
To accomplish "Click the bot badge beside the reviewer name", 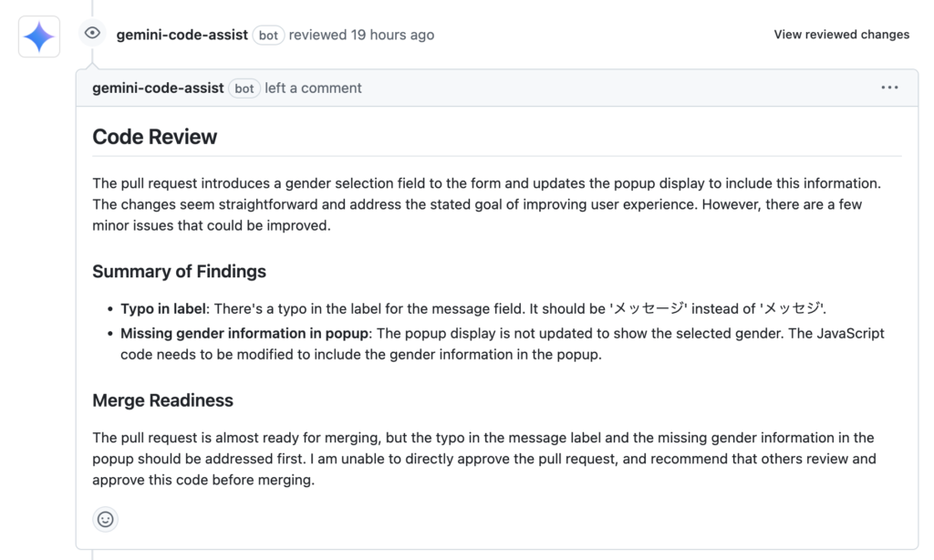I will (x=267, y=35).
